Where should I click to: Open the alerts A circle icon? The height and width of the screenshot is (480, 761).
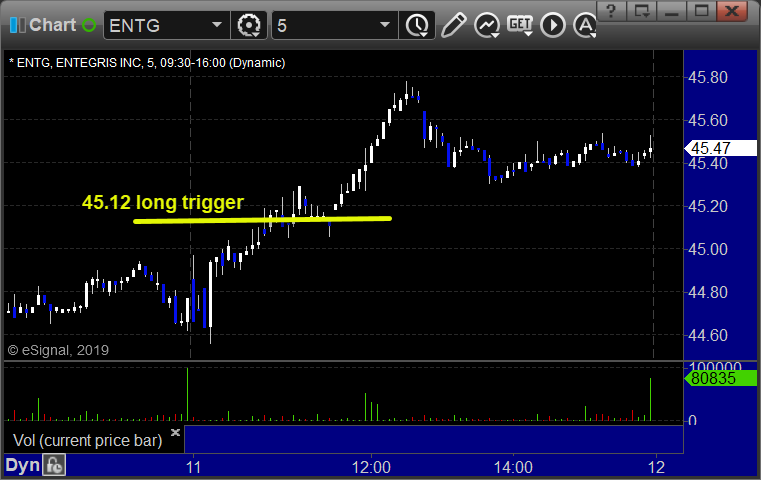(x=585, y=25)
